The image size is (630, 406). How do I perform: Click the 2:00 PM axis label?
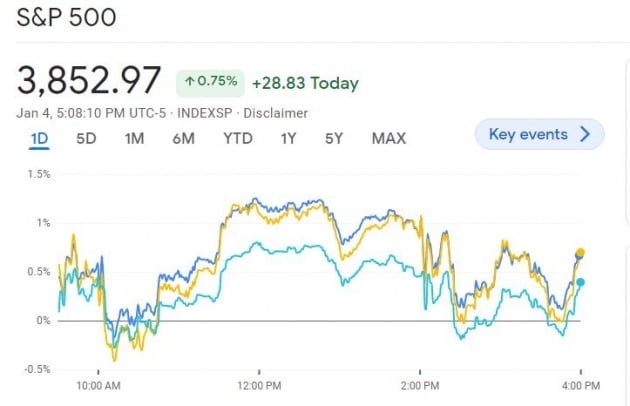click(419, 384)
